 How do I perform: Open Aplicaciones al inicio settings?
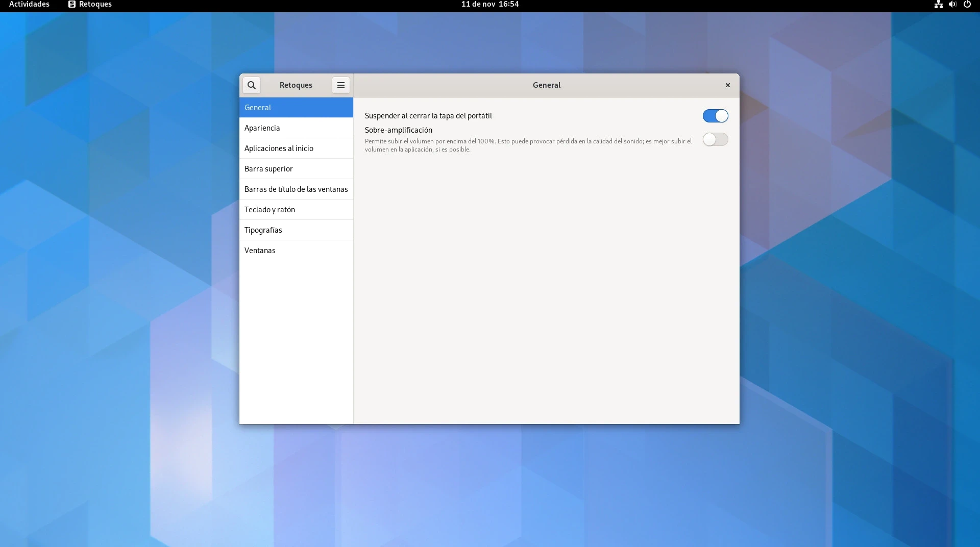point(296,148)
